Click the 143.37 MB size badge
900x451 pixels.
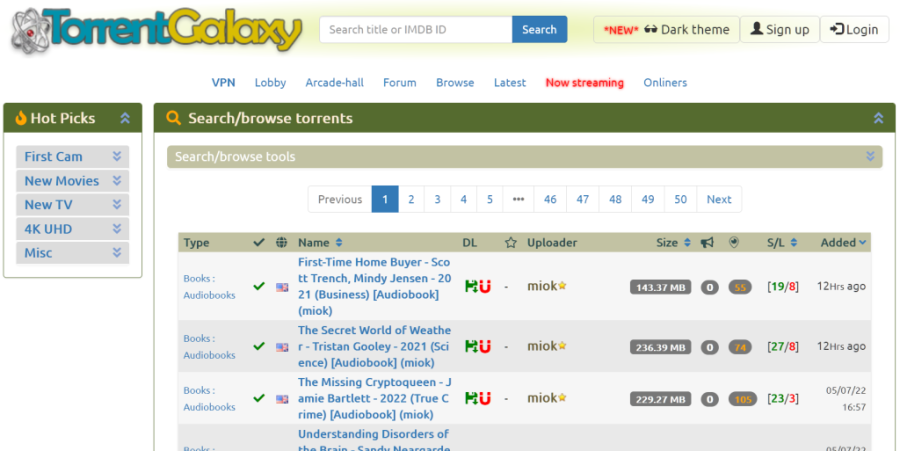pos(660,287)
